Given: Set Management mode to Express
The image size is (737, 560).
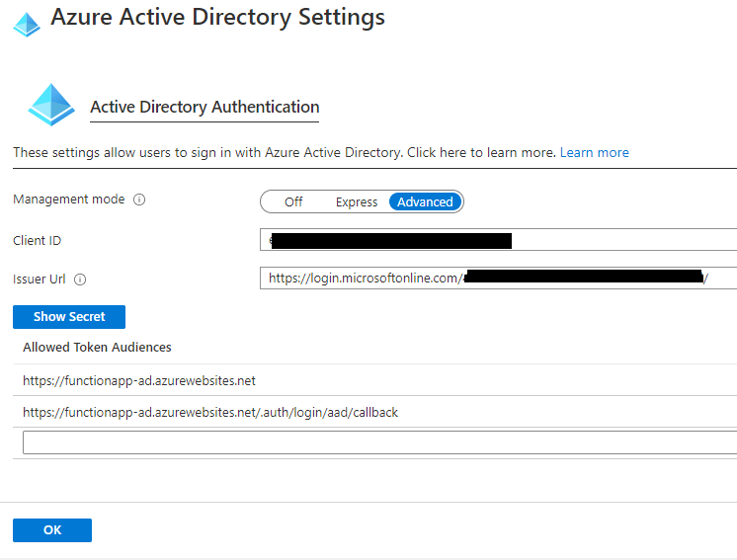Looking at the screenshot, I should [x=357, y=201].
